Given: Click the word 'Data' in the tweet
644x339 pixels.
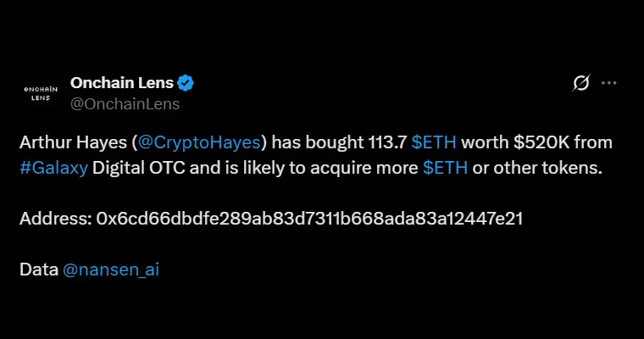Looking at the screenshot, I should click(x=39, y=270).
